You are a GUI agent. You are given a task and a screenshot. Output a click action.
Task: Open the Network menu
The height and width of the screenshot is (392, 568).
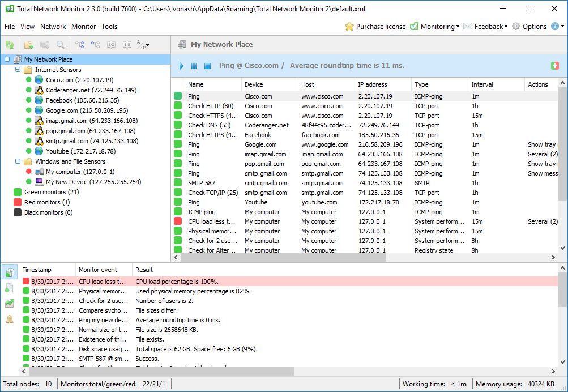click(53, 26)
